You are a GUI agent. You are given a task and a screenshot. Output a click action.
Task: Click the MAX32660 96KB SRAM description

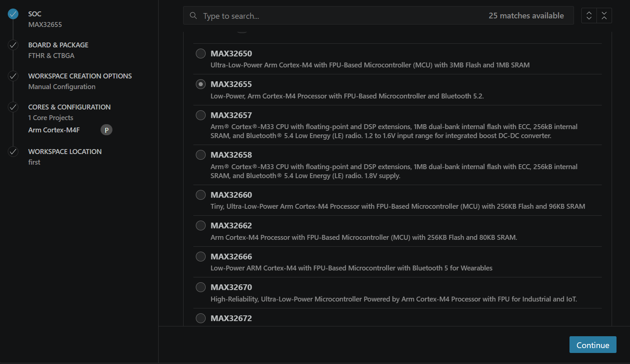pos(398,206)
